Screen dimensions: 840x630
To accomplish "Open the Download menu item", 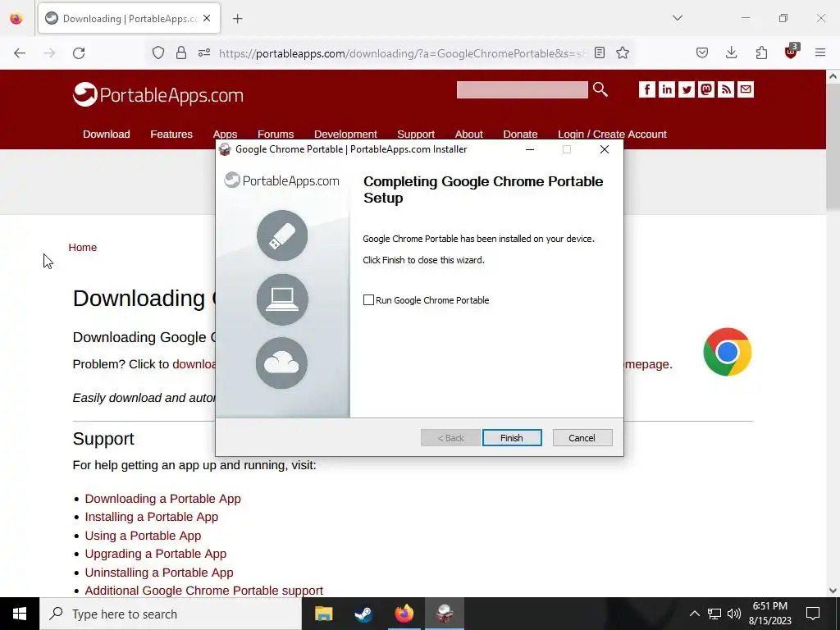I will point(106,134).
